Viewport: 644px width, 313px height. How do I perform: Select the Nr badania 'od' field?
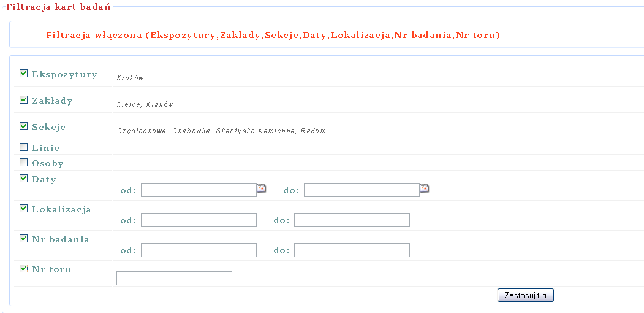(199, 250)
